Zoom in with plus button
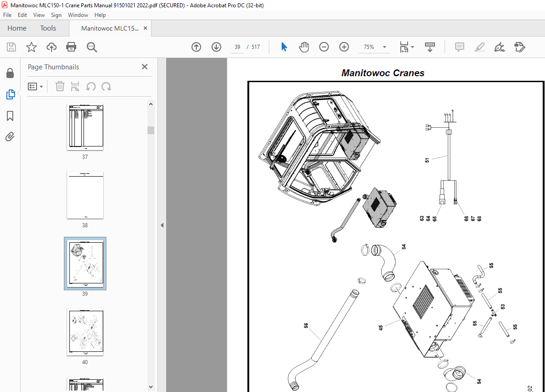This screenshot has width=545, height=392. (344, 47)
